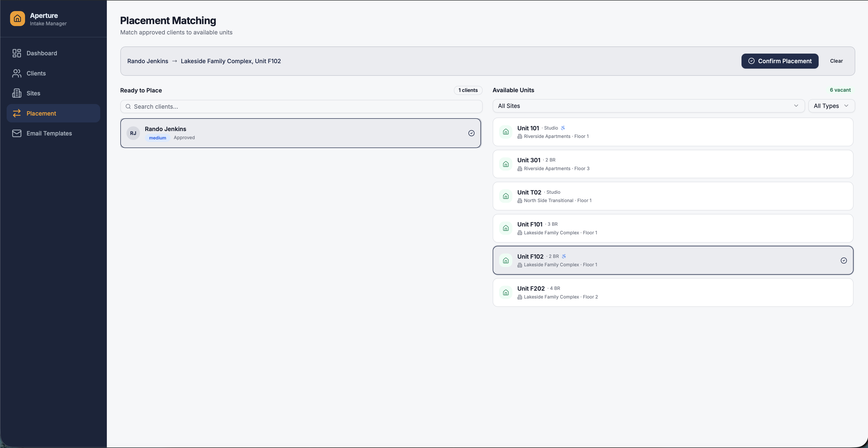
Task: Click the 1 clients count badge
Action: (x=468, y=90)
